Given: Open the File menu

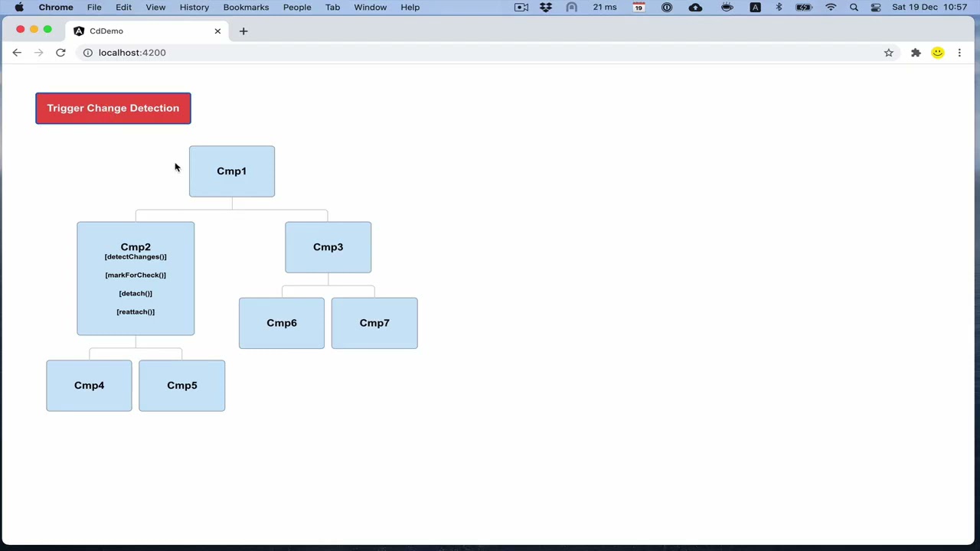Looking at the screenshot, I should 94,8.
